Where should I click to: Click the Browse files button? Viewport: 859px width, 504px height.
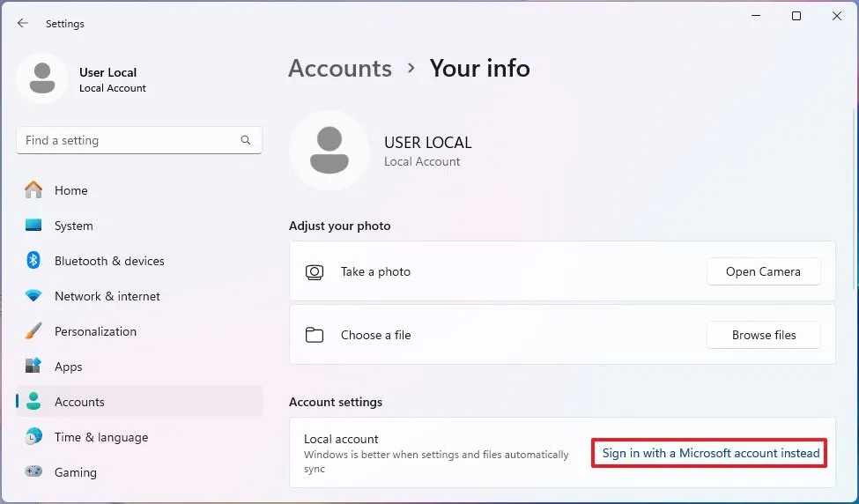(x=763, y=335)
